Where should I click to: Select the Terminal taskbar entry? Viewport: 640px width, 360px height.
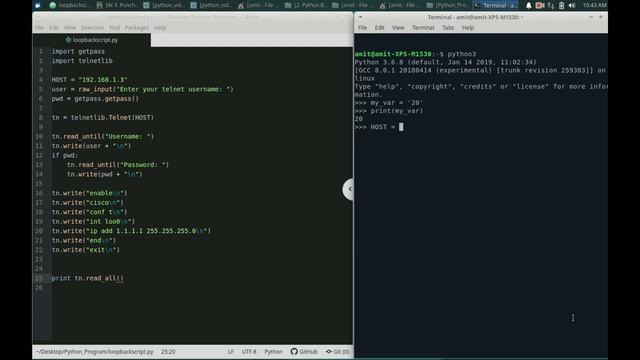496,5
